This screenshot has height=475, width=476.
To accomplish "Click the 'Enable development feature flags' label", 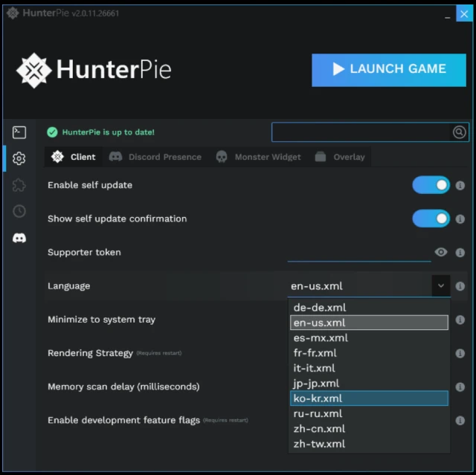I will coord(124,420).
